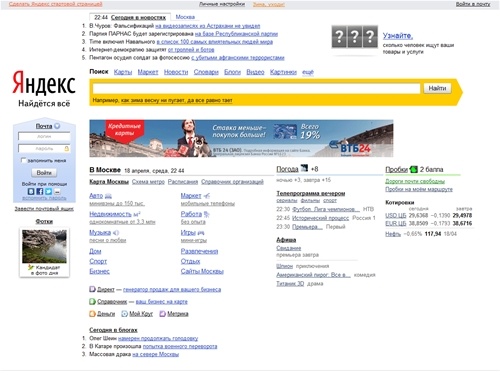Click the Расписания link
The height and width of the screenshot is (375, 500).
183,182
